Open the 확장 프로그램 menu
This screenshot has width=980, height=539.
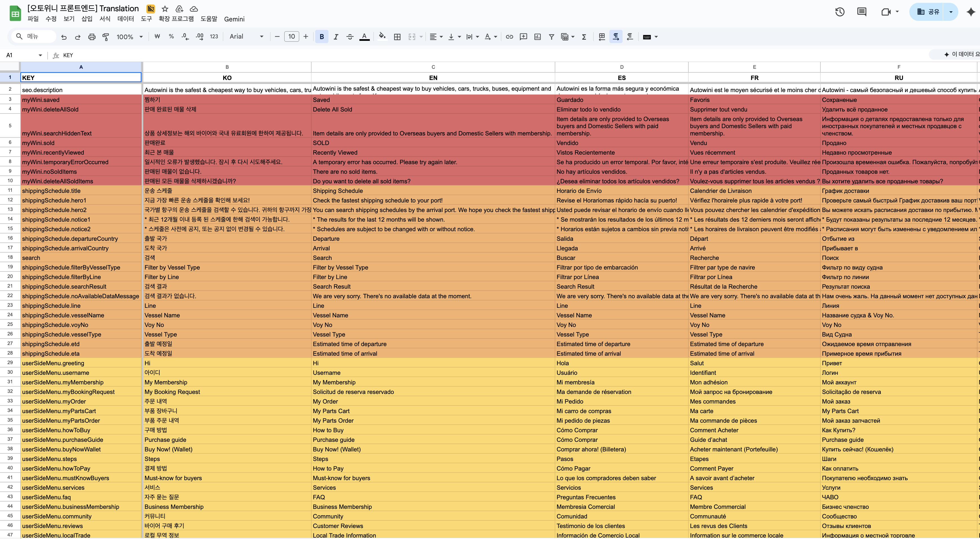(176, 19)
